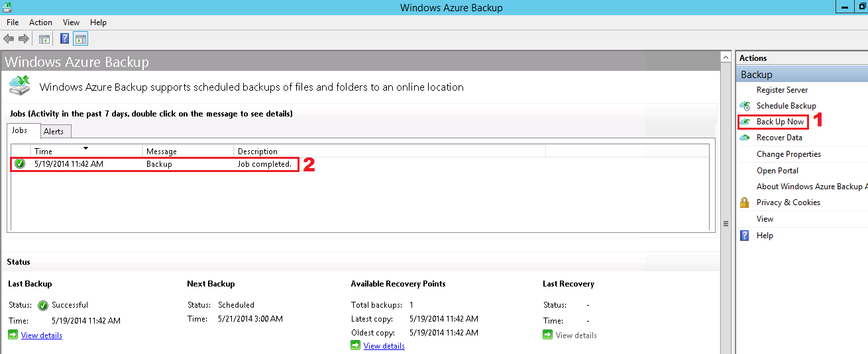Open the Help menu
Image resolution: width=868 pixels, height=354 pixels.
pos(98,22)
